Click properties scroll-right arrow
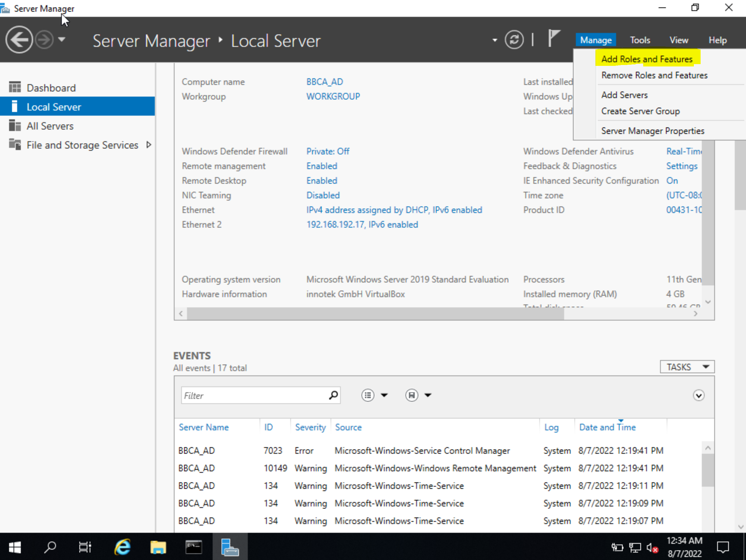This screenshot has height=560, width=746. click(x=695, y=314)
